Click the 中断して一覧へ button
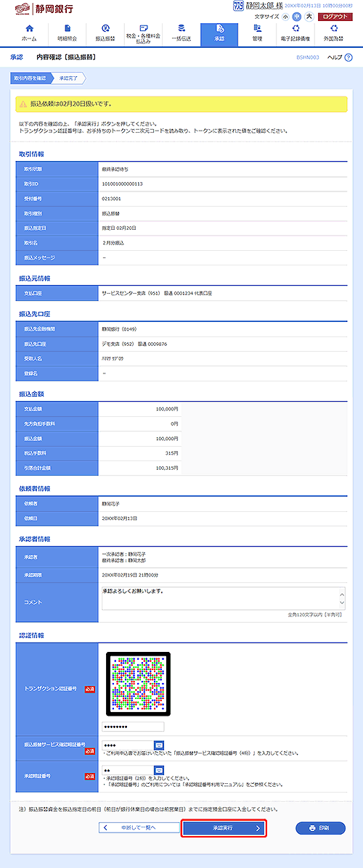The height and width of the screenshot is (868, 363). (x=139, y=828)
